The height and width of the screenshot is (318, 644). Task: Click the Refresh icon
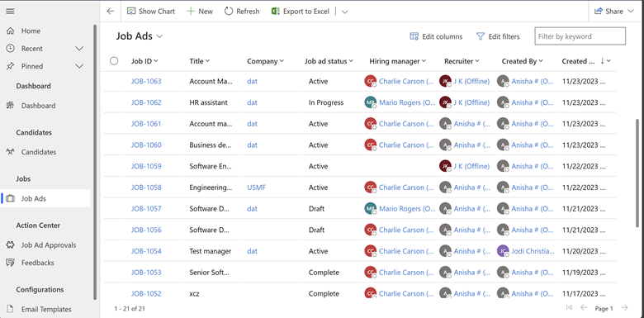pos(229,11)
